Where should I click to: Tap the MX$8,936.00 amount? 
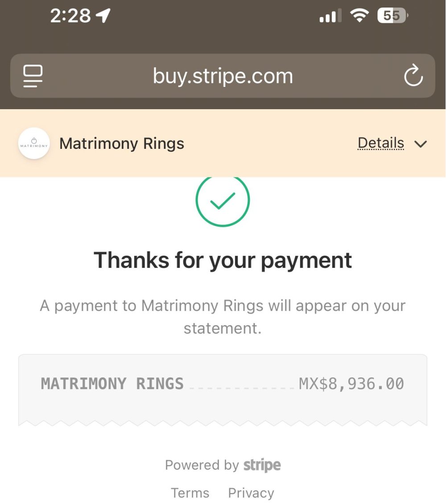pyautogui.click(x=351, y=384)
